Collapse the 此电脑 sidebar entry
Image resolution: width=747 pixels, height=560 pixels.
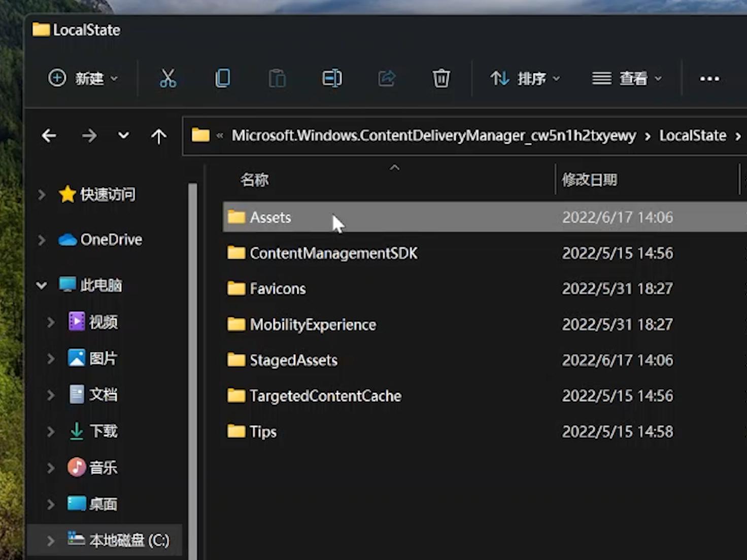coord(42,285)
